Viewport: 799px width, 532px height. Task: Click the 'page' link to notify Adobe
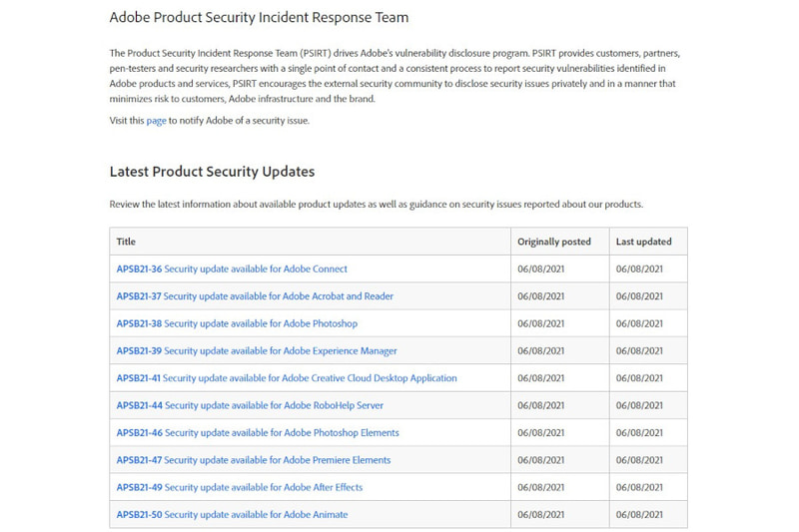(156, 121)
